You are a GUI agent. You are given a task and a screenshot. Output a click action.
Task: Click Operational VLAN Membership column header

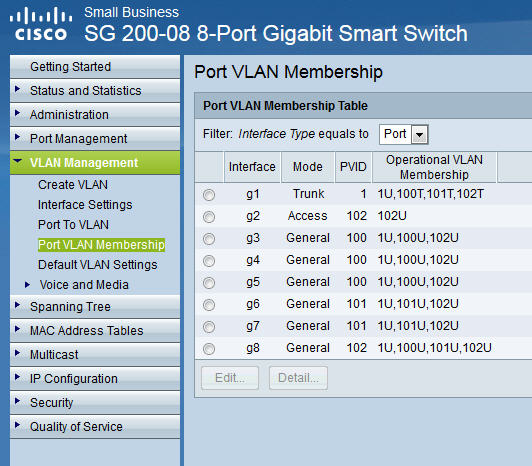coord(434,167)
